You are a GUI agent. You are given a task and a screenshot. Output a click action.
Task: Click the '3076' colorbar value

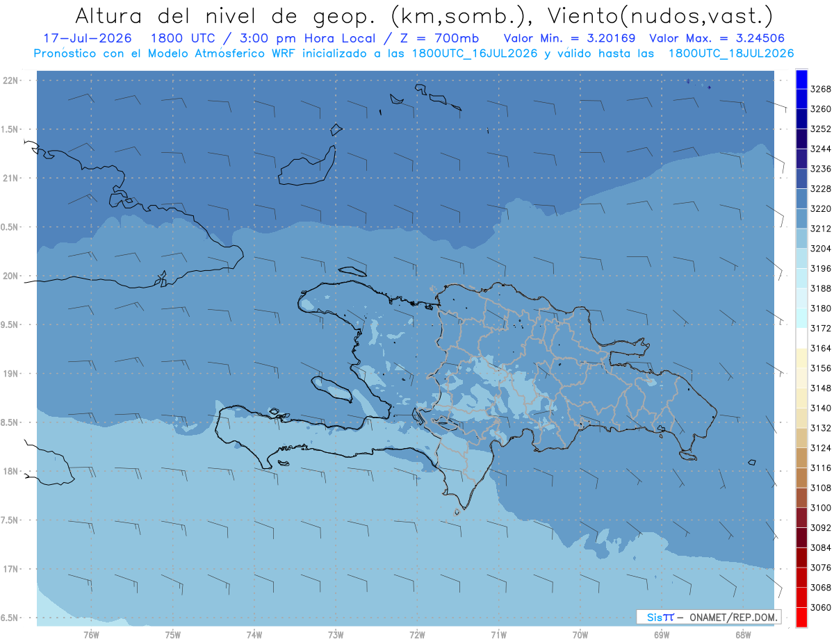[x=821, y=568]
